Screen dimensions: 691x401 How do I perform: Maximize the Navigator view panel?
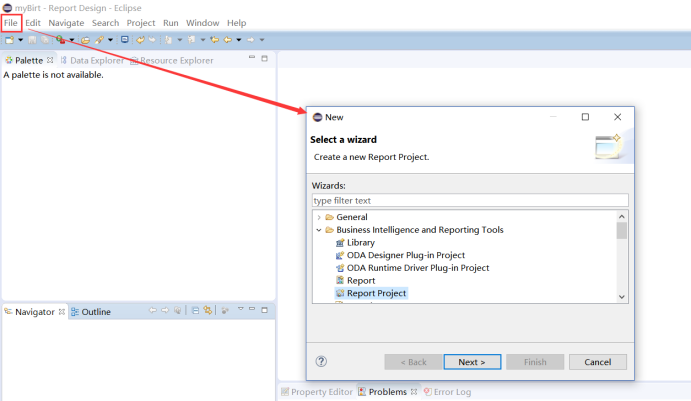(264, 310)
